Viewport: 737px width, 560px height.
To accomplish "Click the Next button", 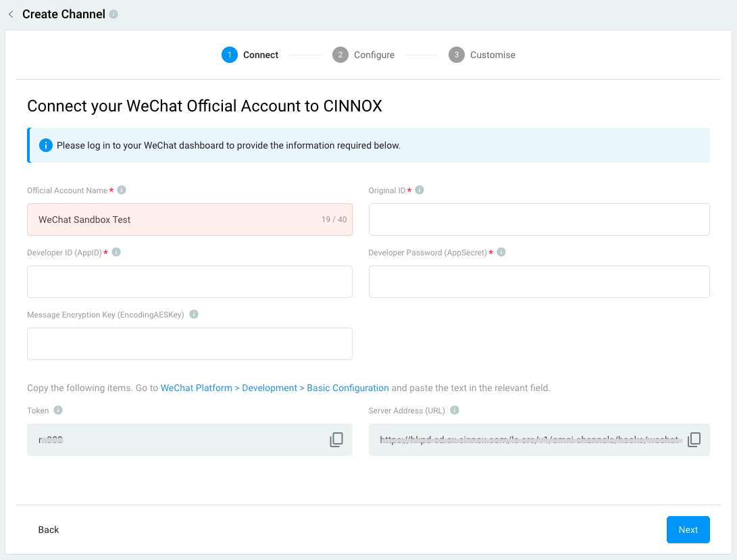I will click(688, 530).
